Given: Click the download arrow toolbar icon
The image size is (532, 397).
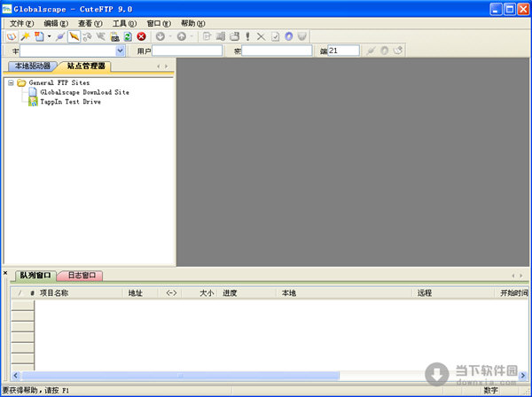Looking at the screenshot, I should pyautogui.click(x=160, y=36).
